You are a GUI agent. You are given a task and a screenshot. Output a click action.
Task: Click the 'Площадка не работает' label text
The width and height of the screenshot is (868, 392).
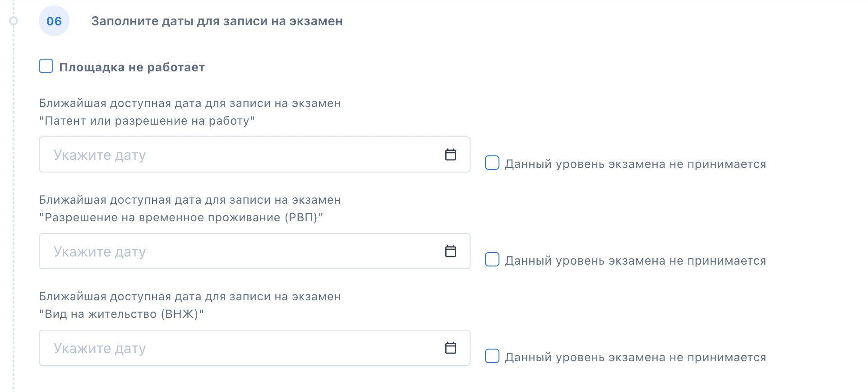pos(132,67)
